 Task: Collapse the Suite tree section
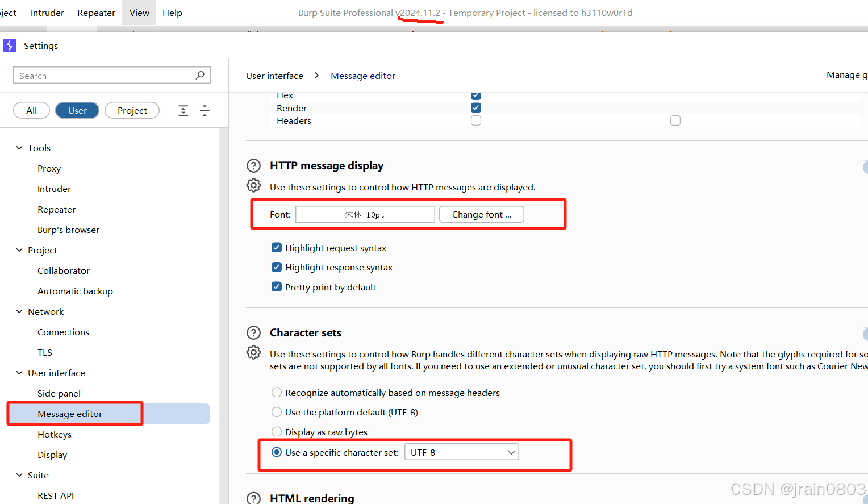pyautogui.click(x=19, y=475)
